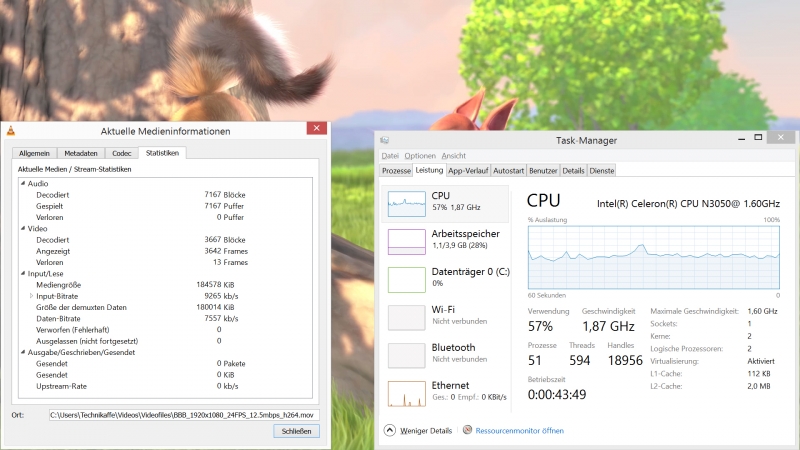800x450 pixels.
Task: Select the 'Ausgelassen (nicht fortgesetzt)' row
Action: pyautogui.click(x=165, y=341)
